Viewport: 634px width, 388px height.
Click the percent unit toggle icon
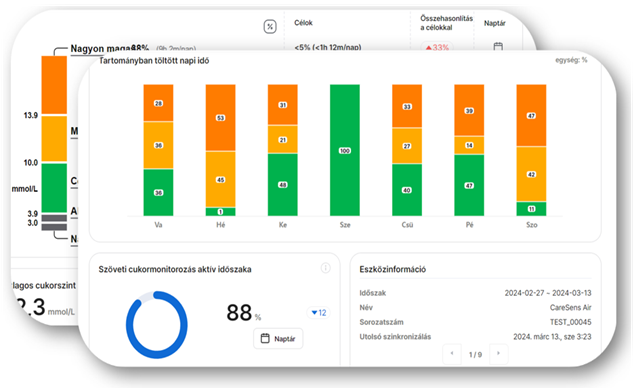pos(270,27)
